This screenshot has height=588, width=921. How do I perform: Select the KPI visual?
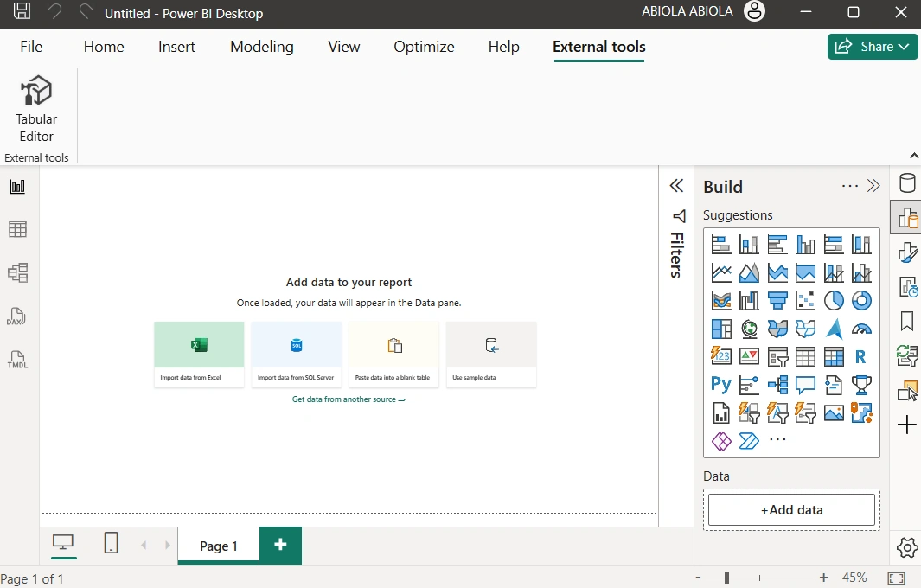coord(749,356)
